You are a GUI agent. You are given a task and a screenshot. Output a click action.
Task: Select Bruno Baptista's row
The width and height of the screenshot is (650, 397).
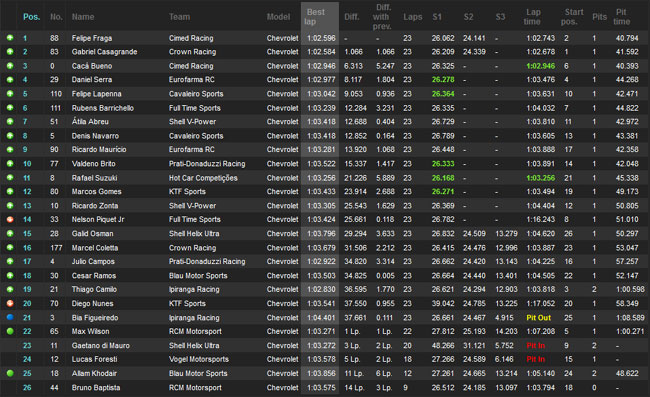(x=325, y=387)
